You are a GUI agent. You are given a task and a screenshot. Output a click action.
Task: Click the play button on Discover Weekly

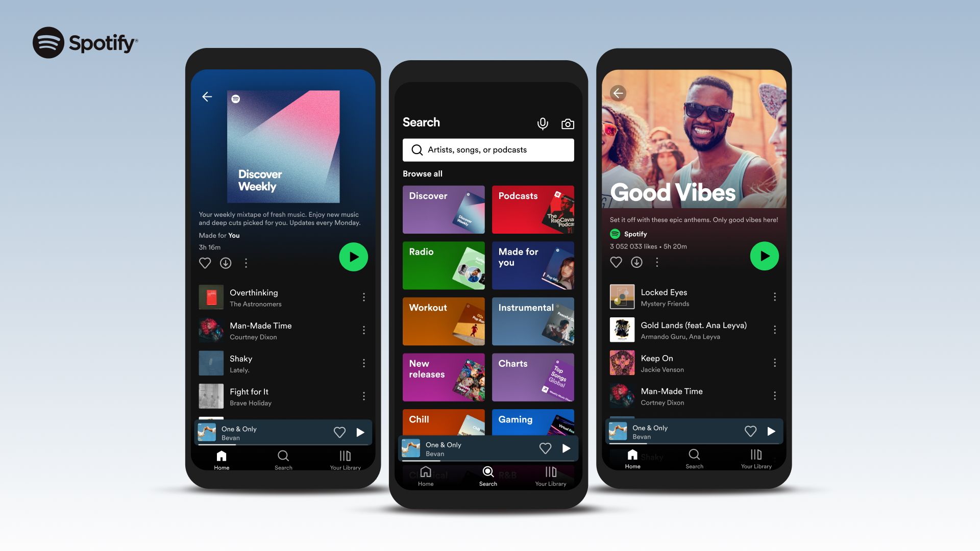coord(353,256)
